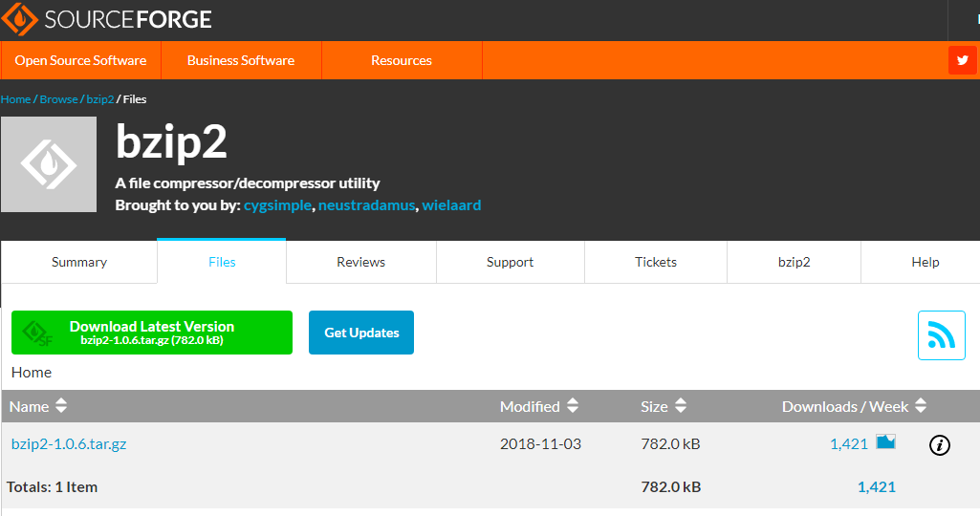Viewport: 980px width, 516px height.
Task: Click the 2018-11-03 modified date
Action: point(540,444)
